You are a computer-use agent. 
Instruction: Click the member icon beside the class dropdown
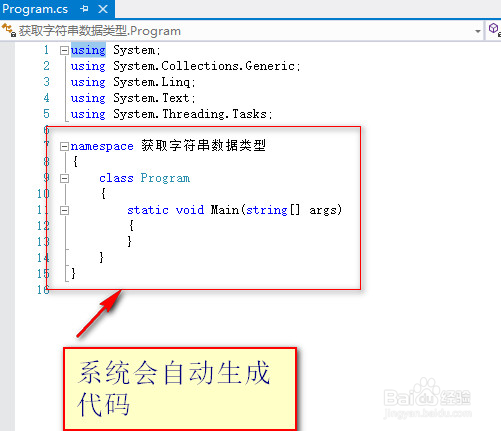pos(494,30)
